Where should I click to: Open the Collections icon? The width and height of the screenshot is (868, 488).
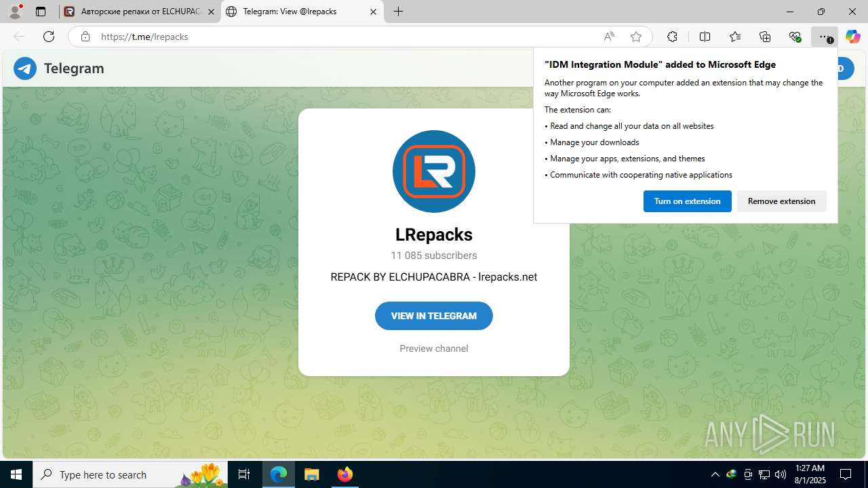point(765,37)
